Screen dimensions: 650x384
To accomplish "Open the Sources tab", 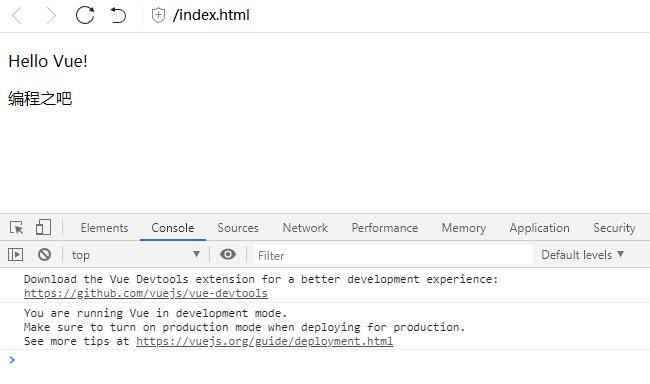I will click(238, 228).
